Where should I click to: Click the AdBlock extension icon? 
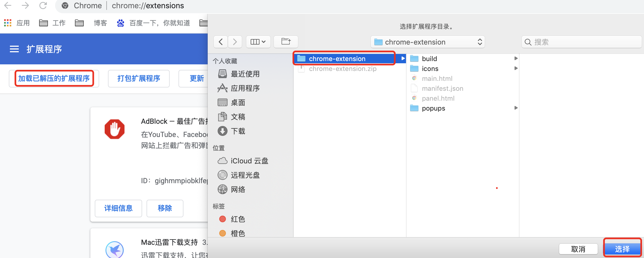tap(115, 129)
